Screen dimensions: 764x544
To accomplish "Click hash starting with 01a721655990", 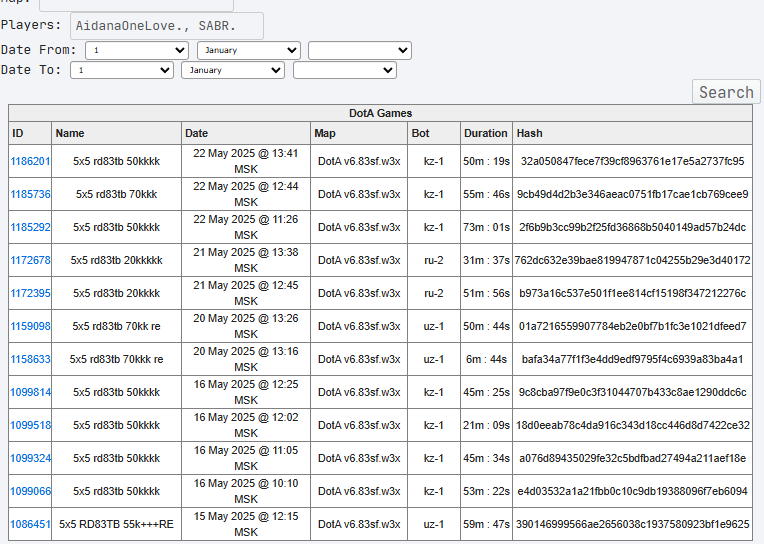I will pyautogui.click(x=632, y=326).
